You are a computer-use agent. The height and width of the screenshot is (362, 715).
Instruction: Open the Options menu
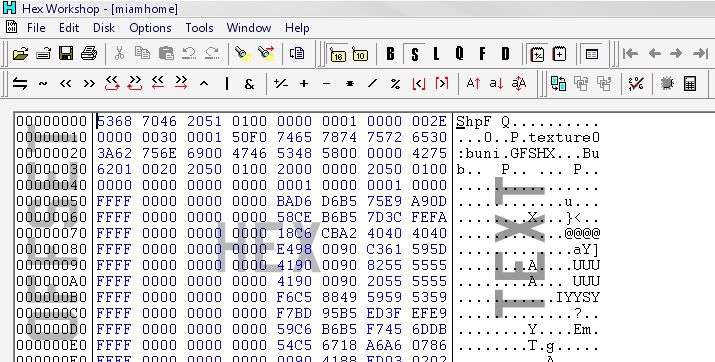click(x=150, y=28)
